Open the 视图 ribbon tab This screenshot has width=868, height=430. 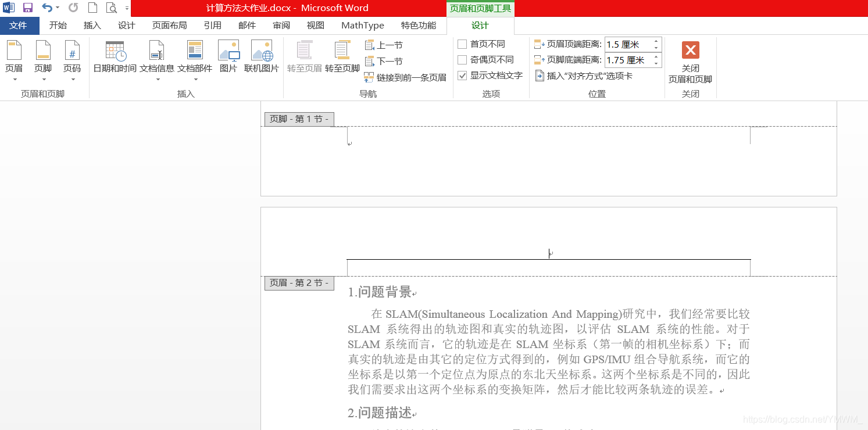click(316, 26)
